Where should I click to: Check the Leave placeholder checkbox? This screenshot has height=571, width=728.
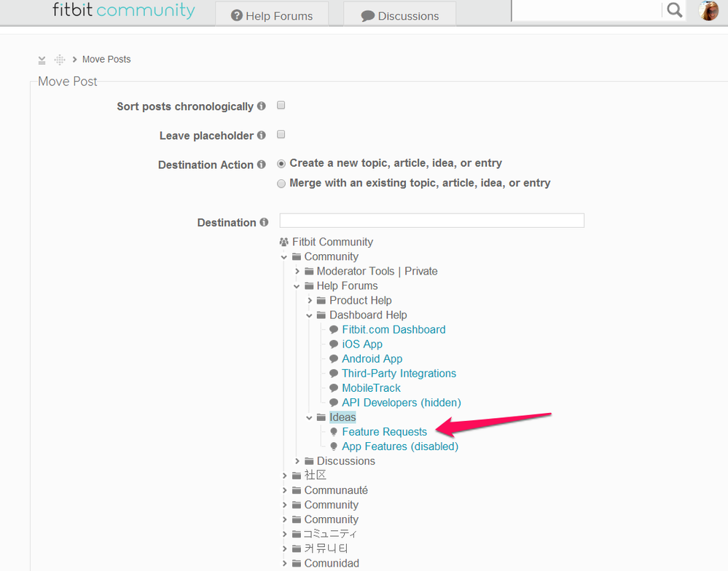281,135
